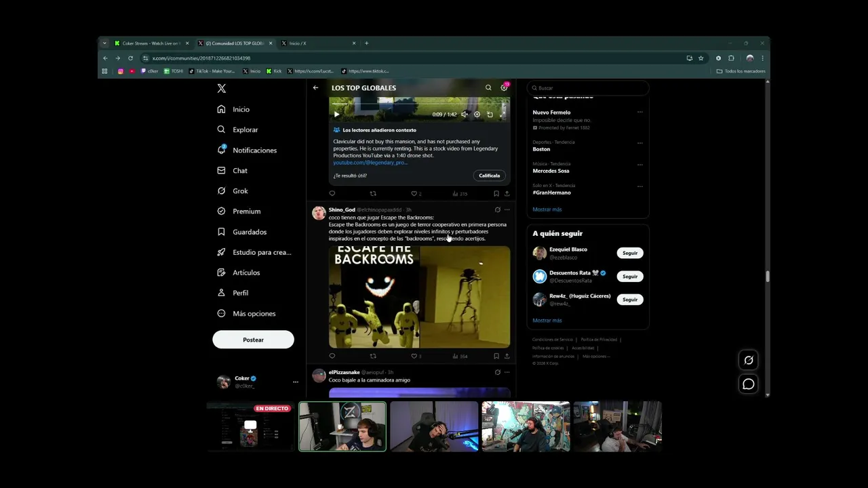Like Shino_God's Backrooms post
This screenshot has width=868, height=488.
click(x=416, y=356)
